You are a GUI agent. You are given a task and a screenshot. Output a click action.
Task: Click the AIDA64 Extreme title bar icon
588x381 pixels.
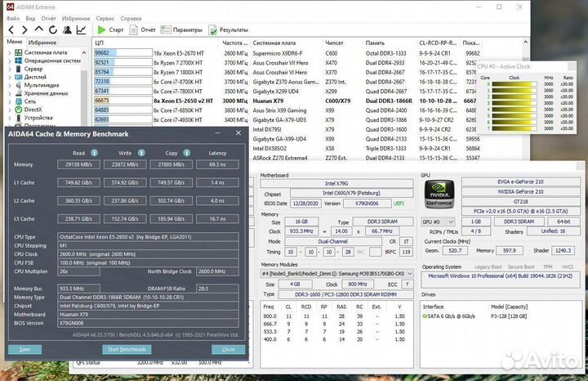10,7
